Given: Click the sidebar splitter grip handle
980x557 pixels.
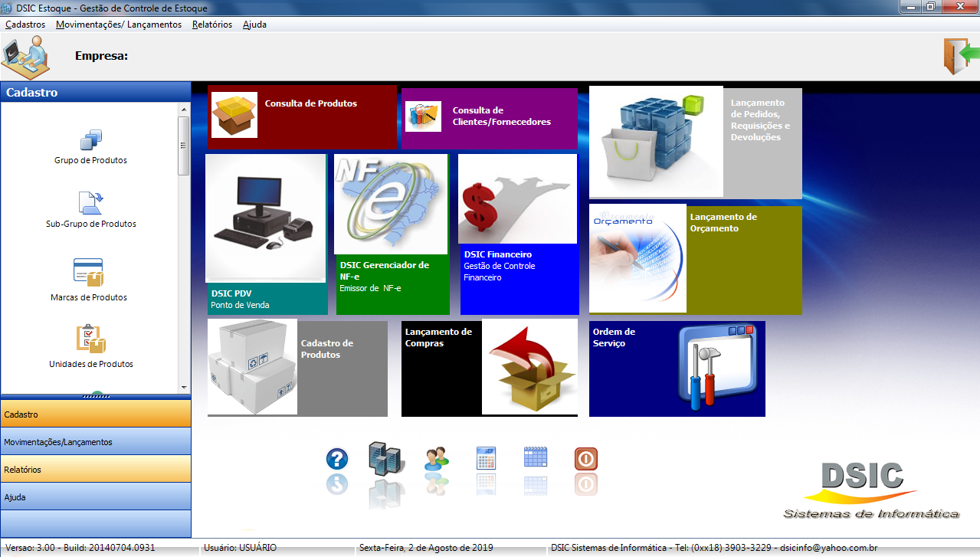Looking at the screenshot, I should pos(96,397).
